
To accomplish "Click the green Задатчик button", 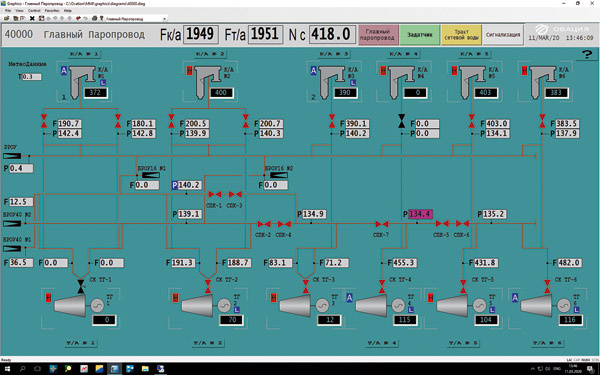I will [x=420, y=35].
